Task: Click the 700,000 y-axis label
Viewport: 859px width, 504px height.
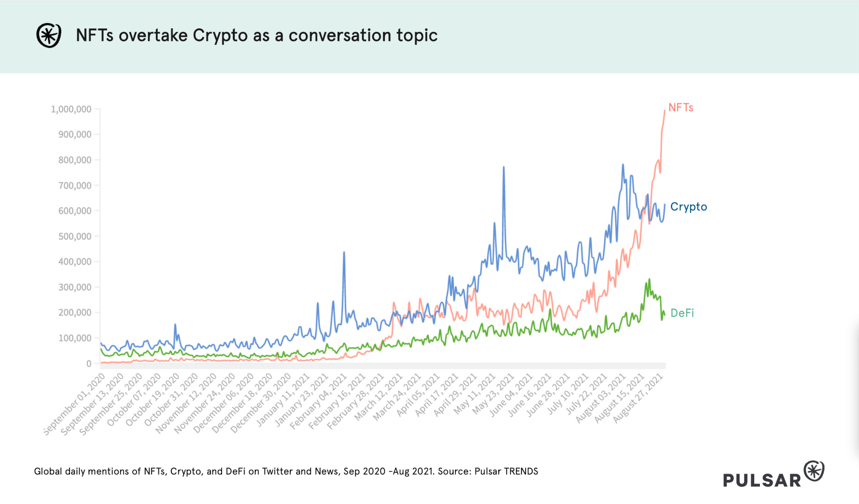Action: pyautogui.click(x=75, y=186)
